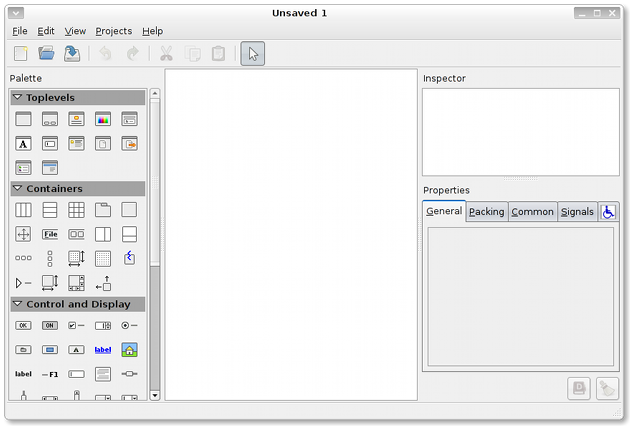Select the Color Selection Dialog widget icon
Image resolution: width=630 pixels, height=426 pixels.
point(102,119)
